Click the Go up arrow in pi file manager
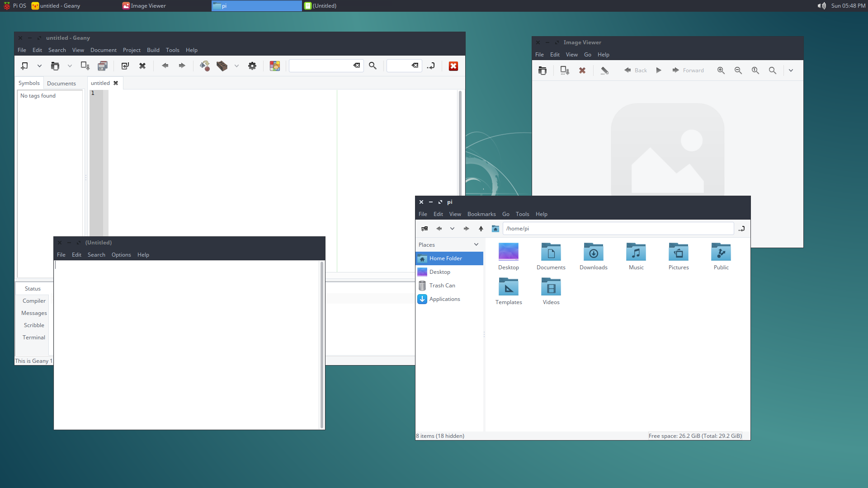 481,229
